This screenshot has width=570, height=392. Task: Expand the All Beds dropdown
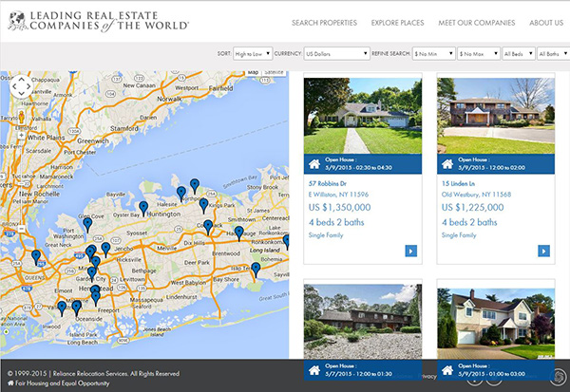516,53
